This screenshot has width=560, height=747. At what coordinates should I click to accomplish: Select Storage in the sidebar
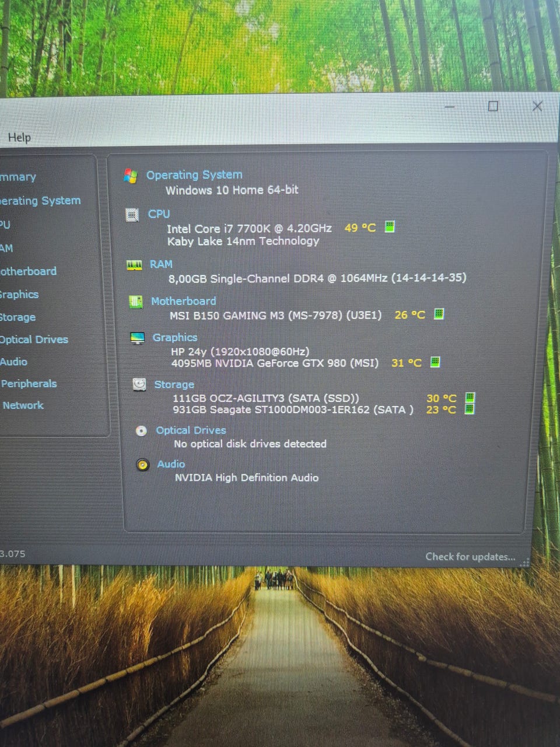[18, 317]
